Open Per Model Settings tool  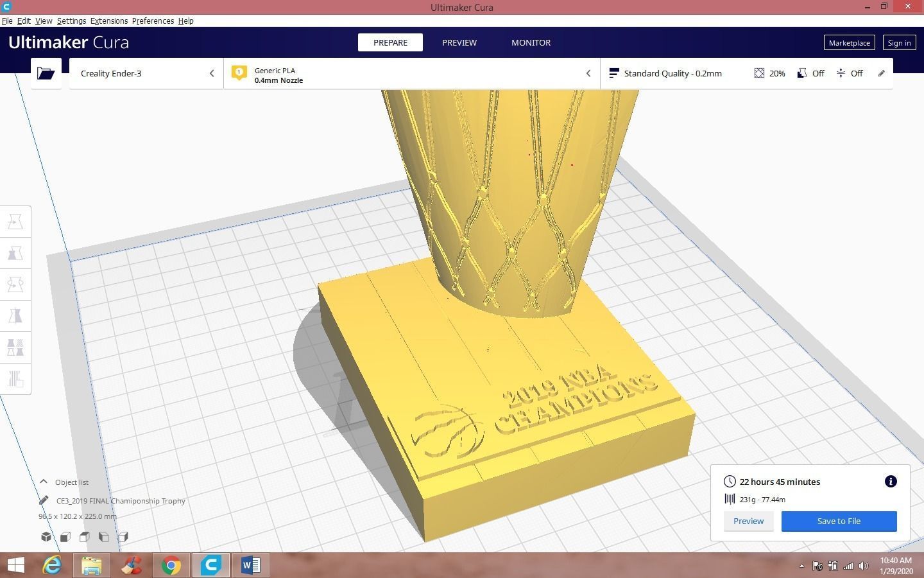[15, 347]
